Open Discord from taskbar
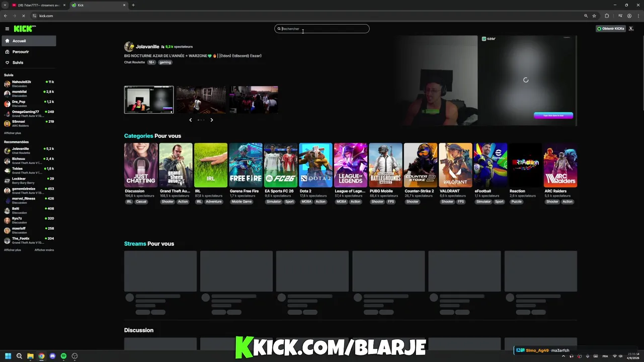The image size is (644, 362). click(52, 356)
